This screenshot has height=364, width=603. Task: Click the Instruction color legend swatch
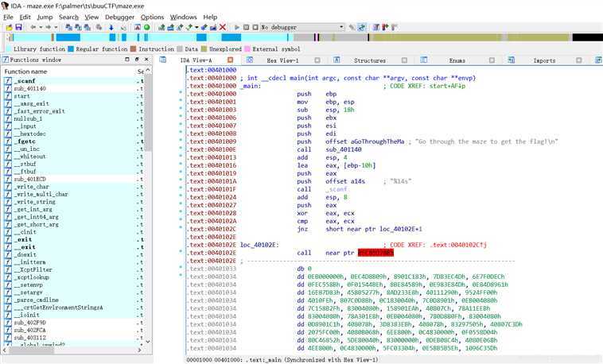tap(133, 48)
